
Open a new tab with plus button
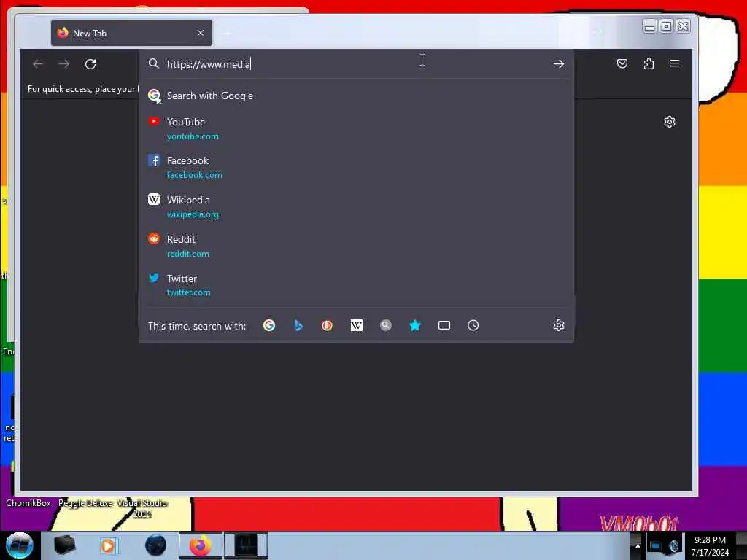tap(228, 33)
